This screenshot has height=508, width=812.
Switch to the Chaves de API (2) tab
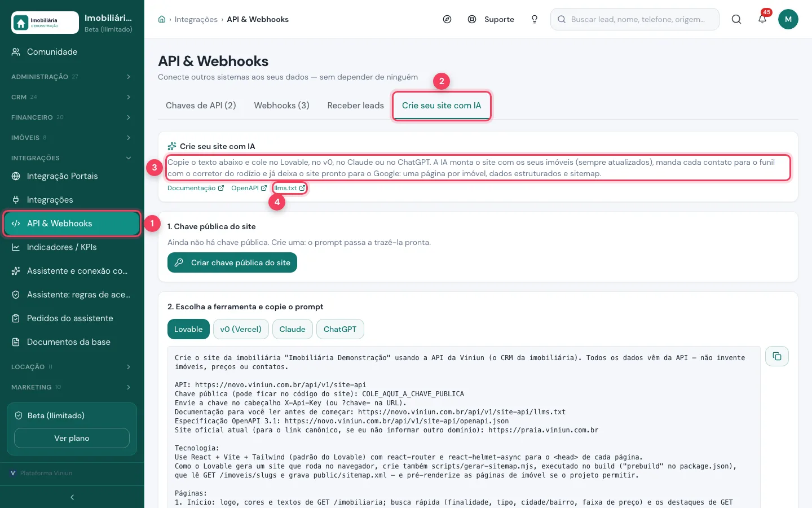[201, 106]
